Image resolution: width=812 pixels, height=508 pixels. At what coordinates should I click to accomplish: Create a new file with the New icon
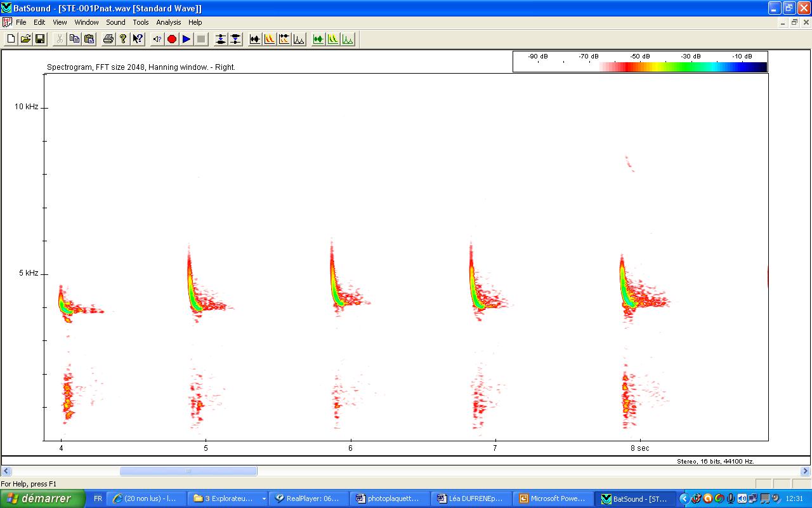point(11,39)
